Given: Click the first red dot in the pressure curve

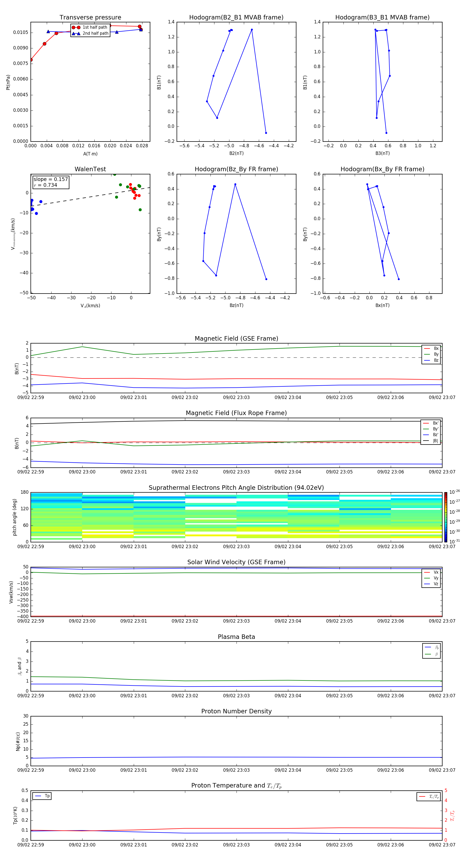Looking at the screenshot, I should 31,60.
